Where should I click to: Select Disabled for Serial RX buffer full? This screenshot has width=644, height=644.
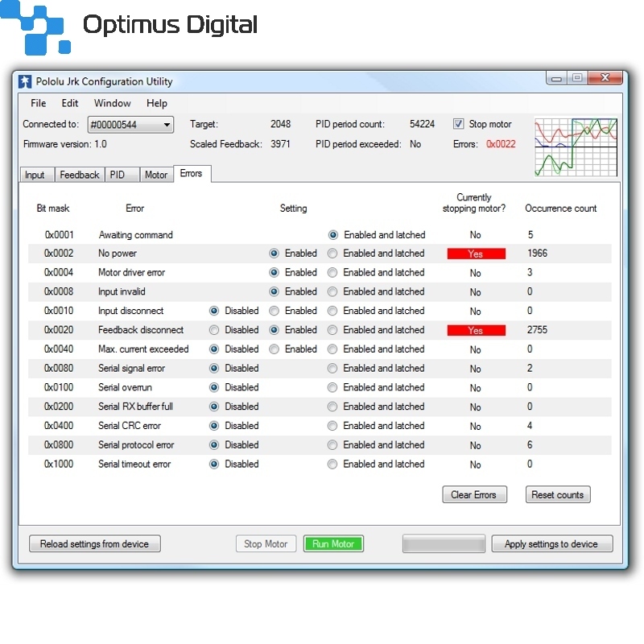[x=214, y=407]
